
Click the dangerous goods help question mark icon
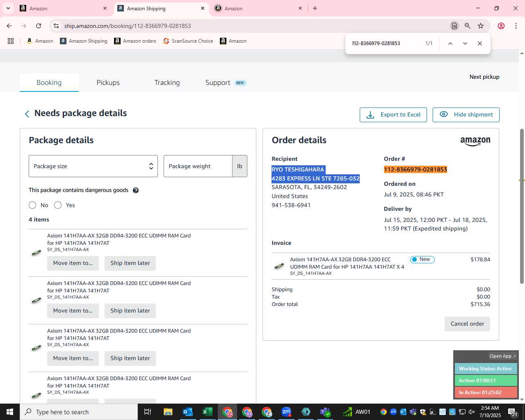tap(136, 190)
